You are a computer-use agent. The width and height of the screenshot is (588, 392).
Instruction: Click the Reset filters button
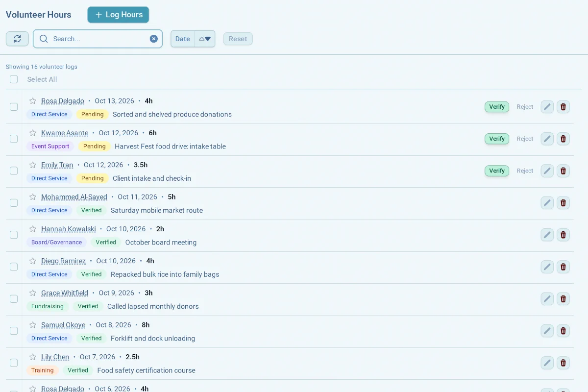[x=238, y=39]
